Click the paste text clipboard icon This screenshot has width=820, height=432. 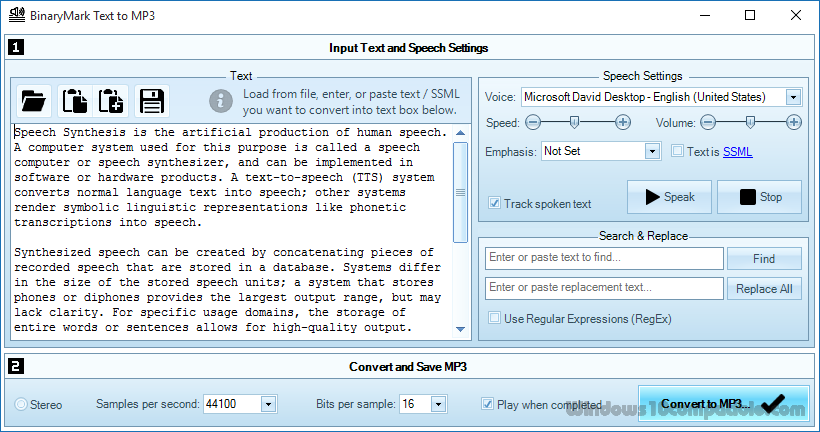pos(75,101)
